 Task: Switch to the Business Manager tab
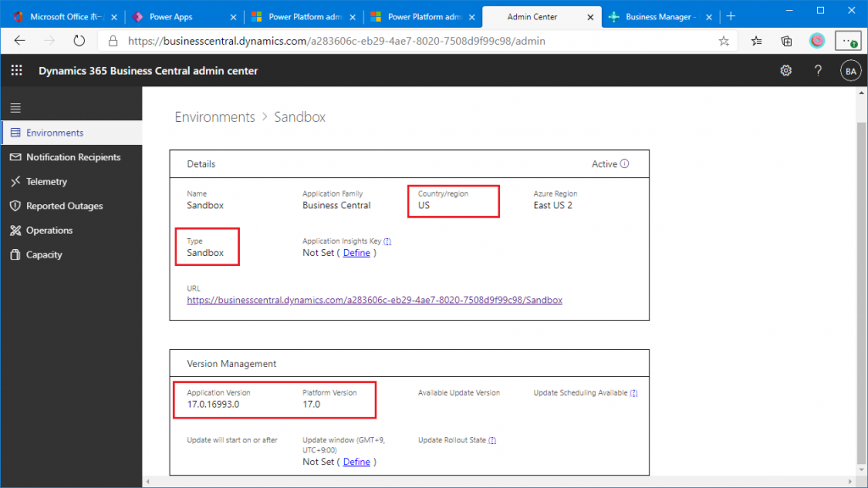(660, 17)
